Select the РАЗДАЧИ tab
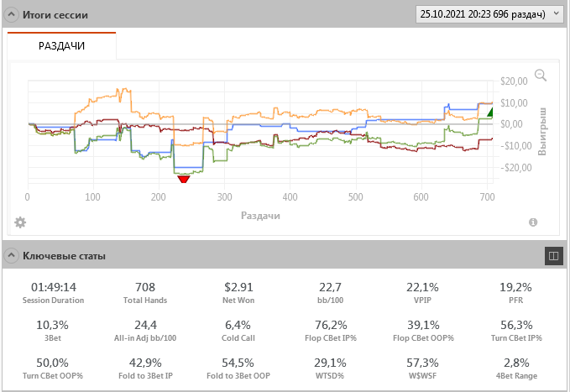The width and height of the screenshot is (570, 392). point(62,46)
